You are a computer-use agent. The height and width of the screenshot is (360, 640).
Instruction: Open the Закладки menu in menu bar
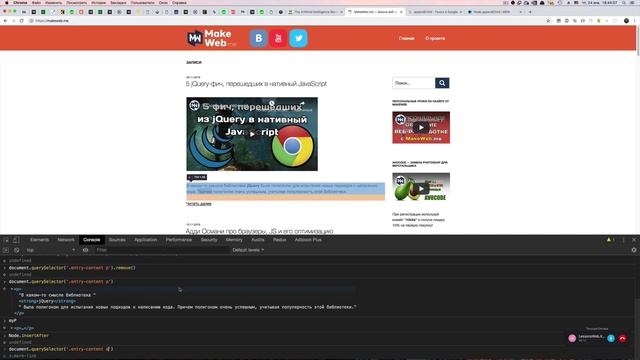[x=118, y=2]
